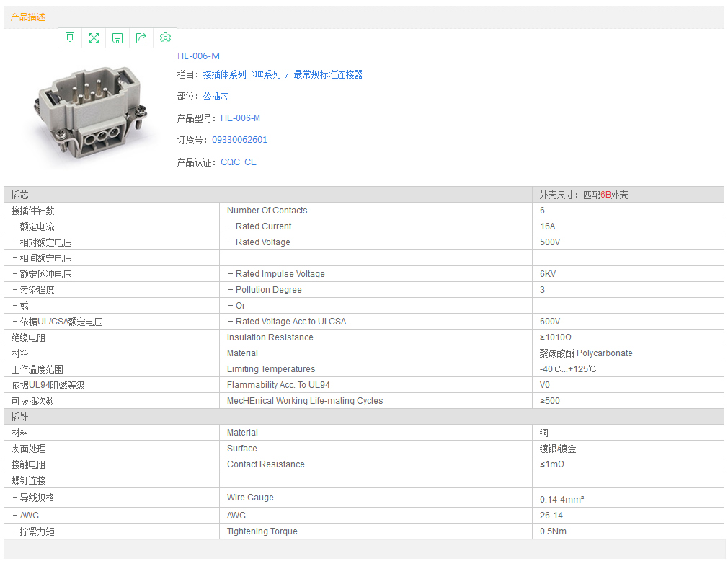
Task: Click the fullscreen expand arrows icon
Action: [94, 38]
